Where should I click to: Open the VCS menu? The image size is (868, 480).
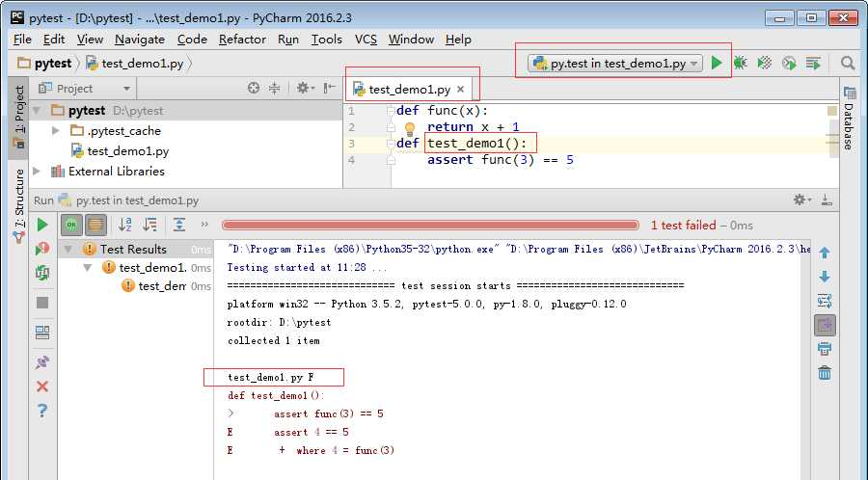click(x=366, y=40)
